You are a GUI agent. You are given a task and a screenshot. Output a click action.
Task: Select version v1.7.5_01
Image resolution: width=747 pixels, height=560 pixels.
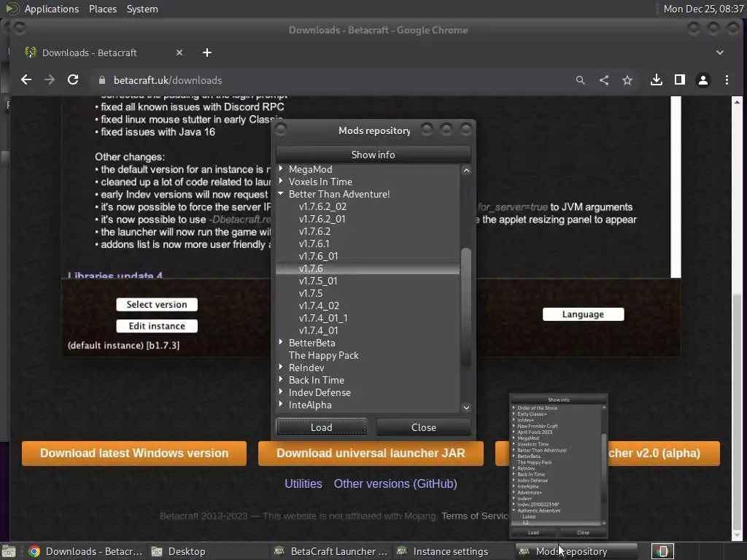[318, 281]
